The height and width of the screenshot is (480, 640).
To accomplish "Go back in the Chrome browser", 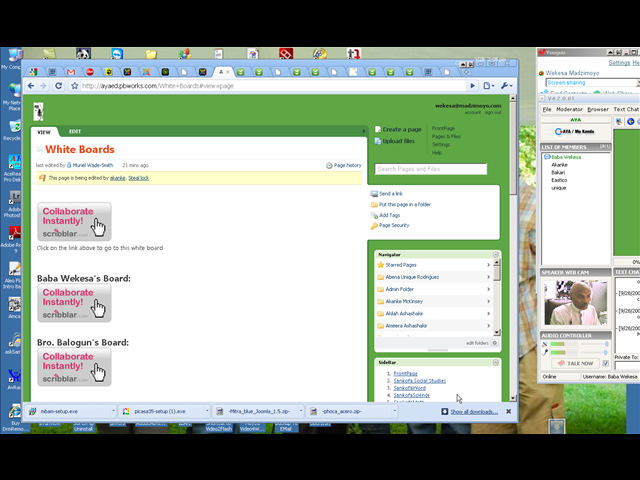I will [31, 86].
